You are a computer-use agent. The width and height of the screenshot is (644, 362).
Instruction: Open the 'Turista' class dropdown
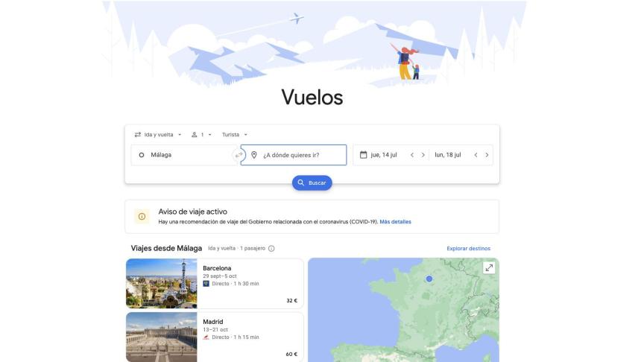235,135
